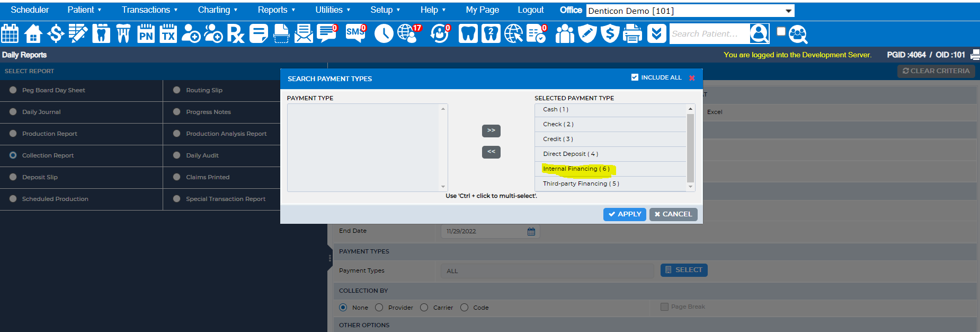The height and width of the screenshot is (332, 980).
Task: Click the Rx prescription icon
Action: 235,34
